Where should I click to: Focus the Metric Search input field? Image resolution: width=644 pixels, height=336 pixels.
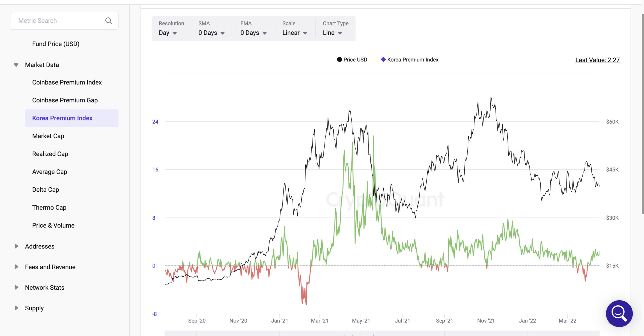(x=65, y=21)
